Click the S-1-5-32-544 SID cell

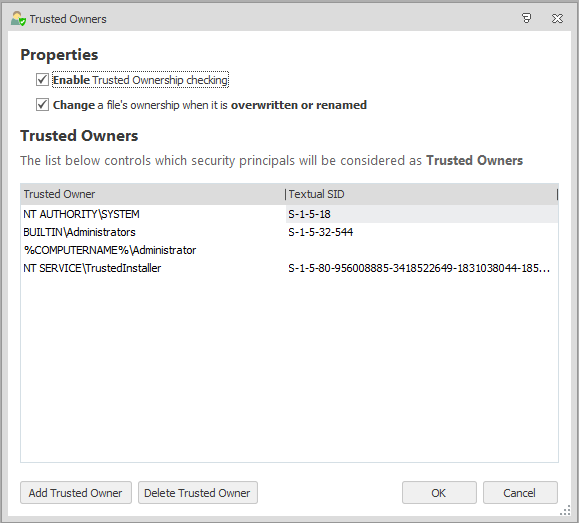click(320, 232)
